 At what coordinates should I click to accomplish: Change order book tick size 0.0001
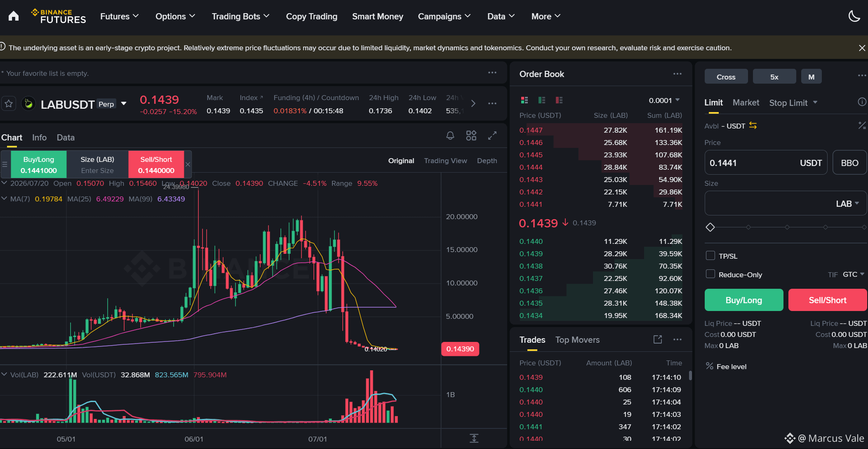(664, 100)
